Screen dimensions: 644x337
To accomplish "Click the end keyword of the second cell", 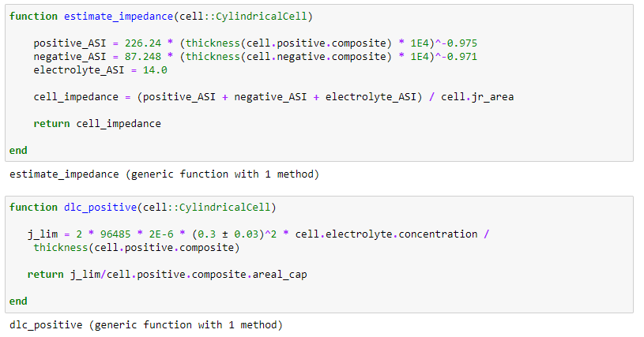I will (18, 301).
